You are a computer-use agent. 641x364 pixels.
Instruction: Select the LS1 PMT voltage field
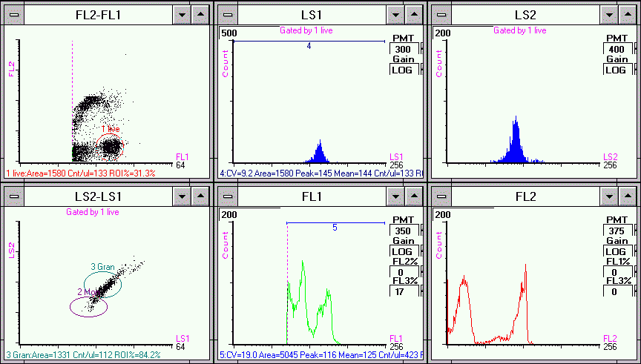404,48
